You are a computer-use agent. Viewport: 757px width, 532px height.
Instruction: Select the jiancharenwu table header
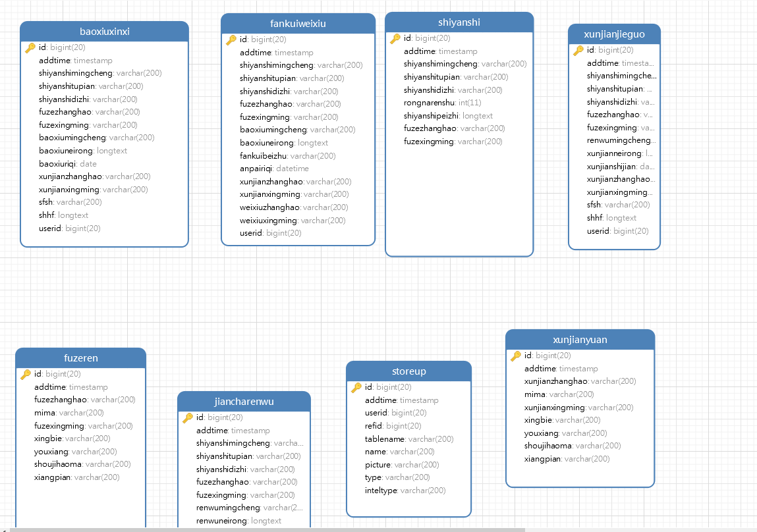pos(244,401)
